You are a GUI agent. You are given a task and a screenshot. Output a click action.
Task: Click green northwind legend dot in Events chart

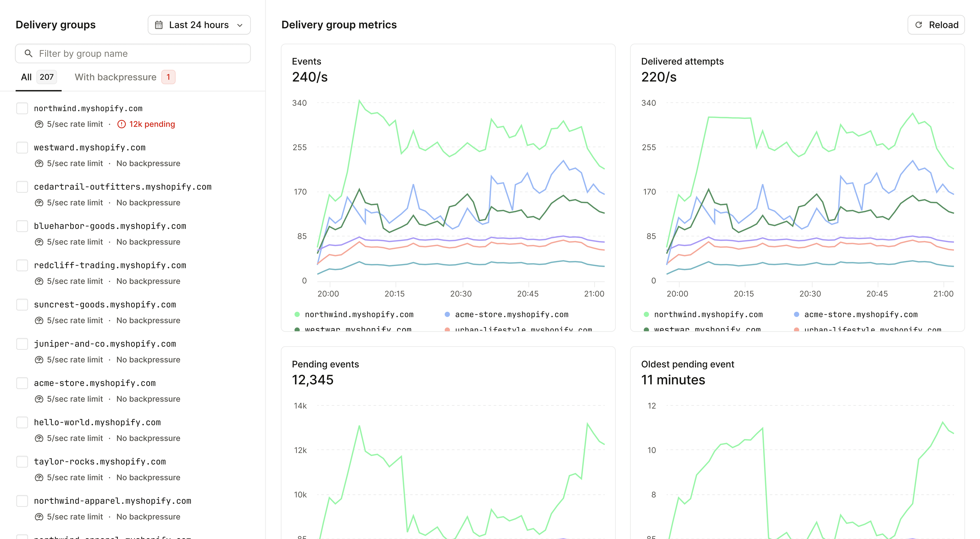(x=297, y=315)
